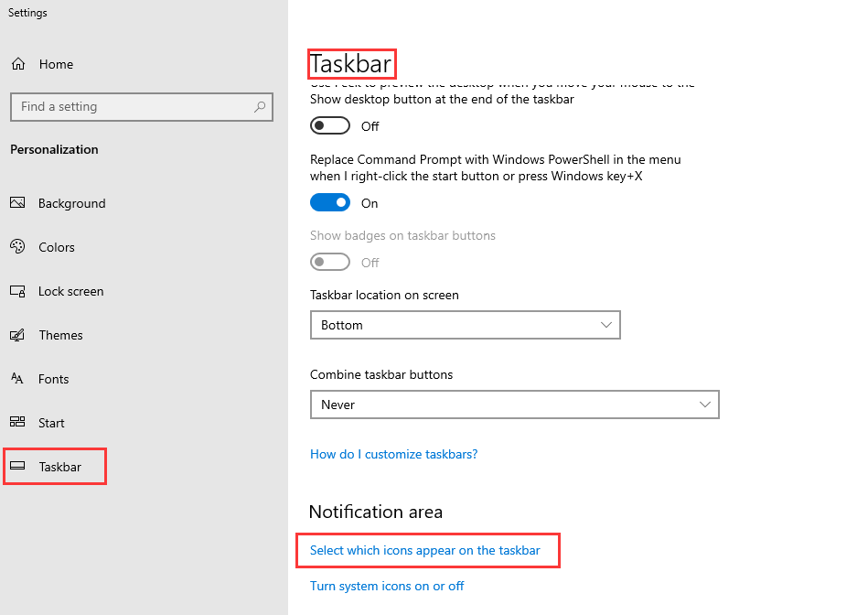Click the chevron beside Bottom
This screenshot has width=868, height=615.
click(x=606, y=325)
